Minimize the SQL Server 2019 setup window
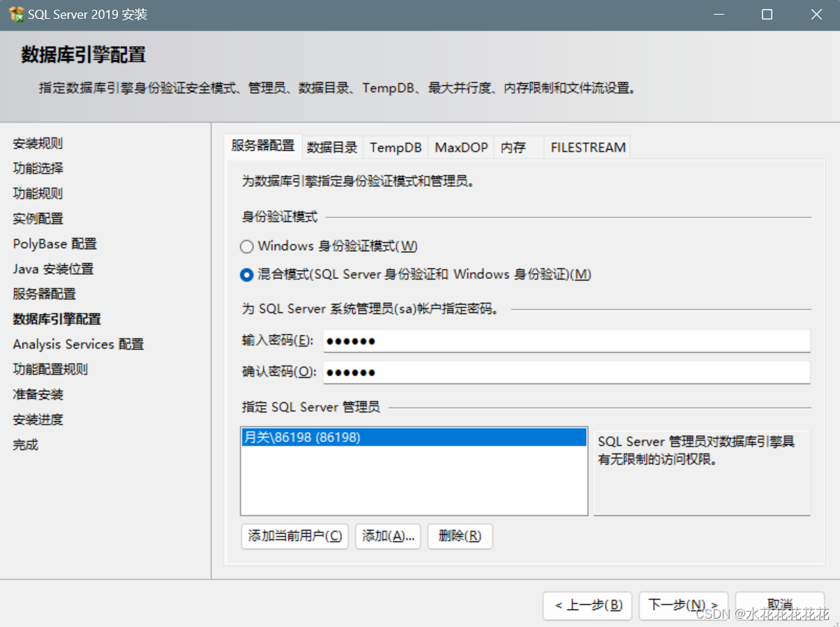 [x=718, y=15]
